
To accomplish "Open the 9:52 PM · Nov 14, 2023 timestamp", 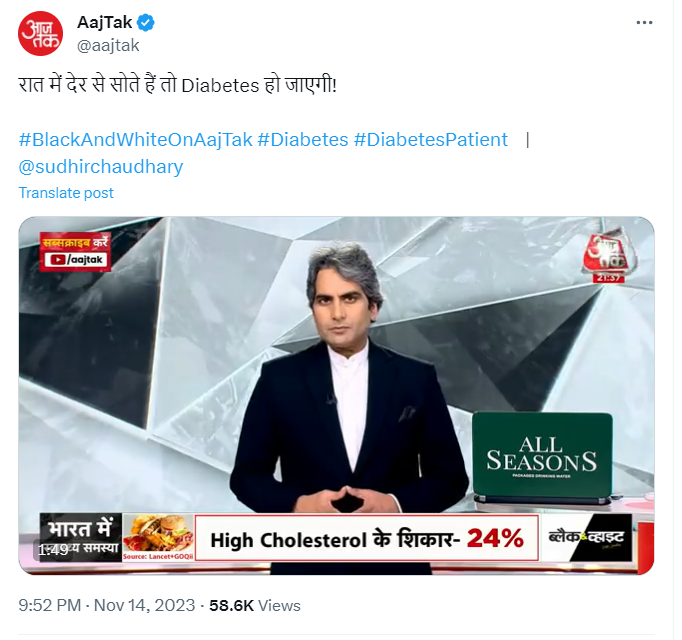I will click(x=106, y=605).
